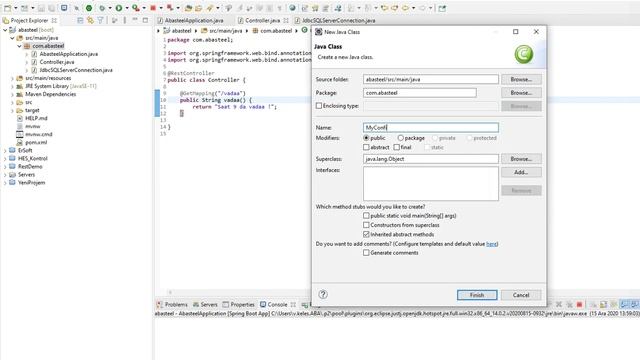This screenshot has width=640, height=360.
Task: Click the relaunch red icon after Stop in toolbar
Action: 170,8
